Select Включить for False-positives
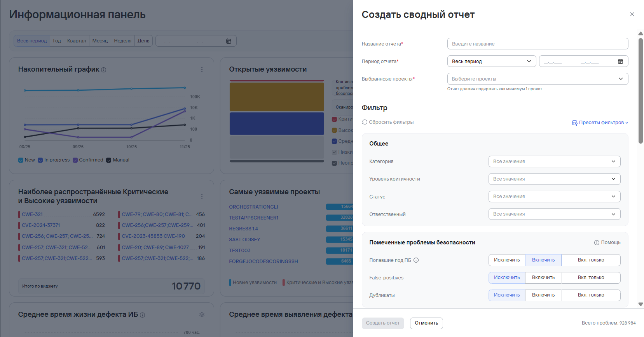Image resolution: width=644 pixels, height=337 pixels. 543,278
